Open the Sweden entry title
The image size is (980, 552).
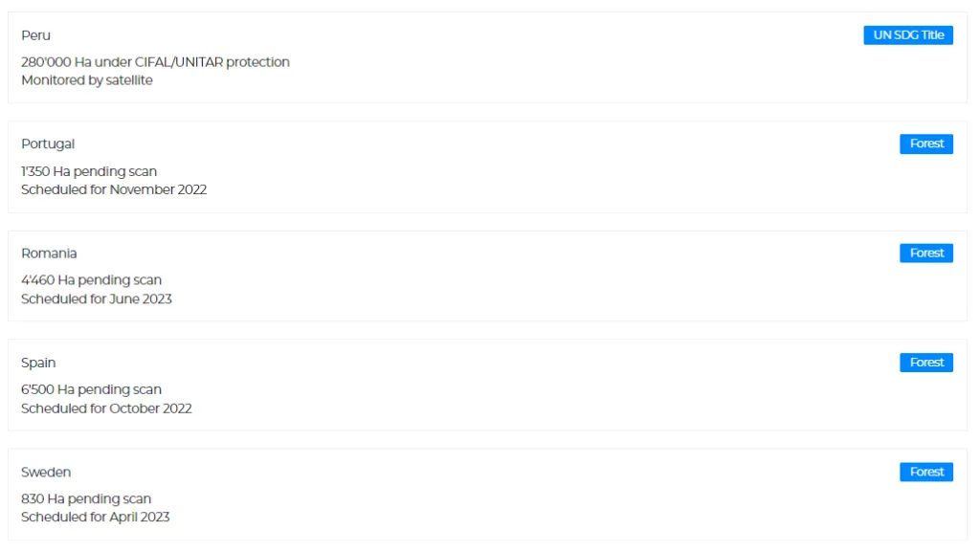pyautogui.click(x=46, y=472)
